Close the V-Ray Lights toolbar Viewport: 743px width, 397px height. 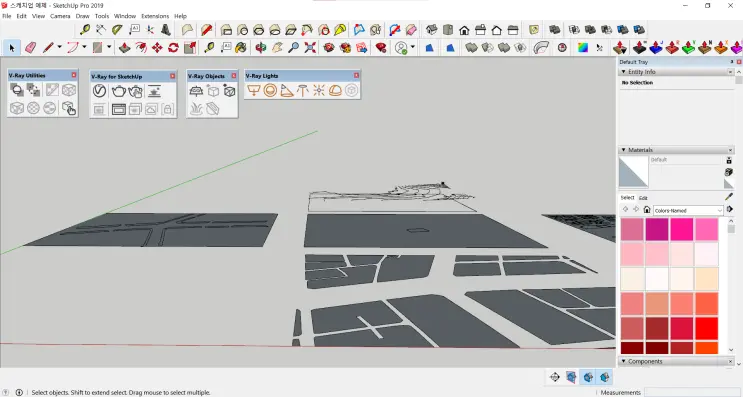[x=356, y=75]
